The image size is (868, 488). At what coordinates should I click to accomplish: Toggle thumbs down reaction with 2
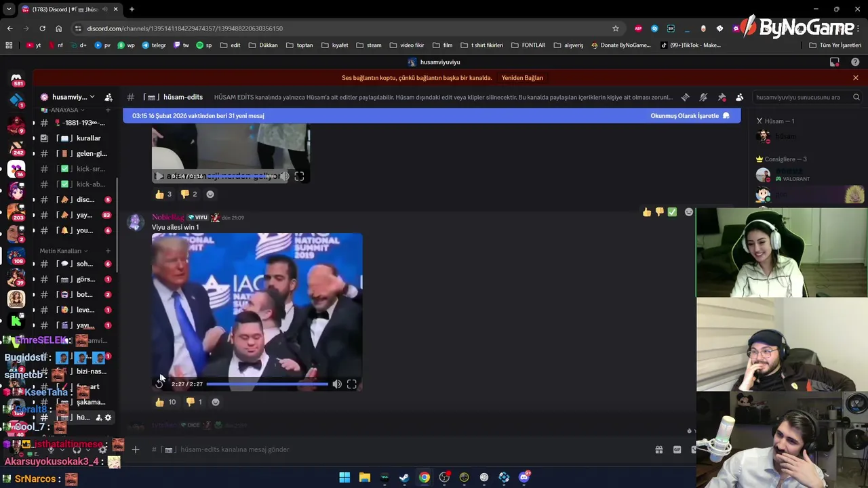(189, 195)
